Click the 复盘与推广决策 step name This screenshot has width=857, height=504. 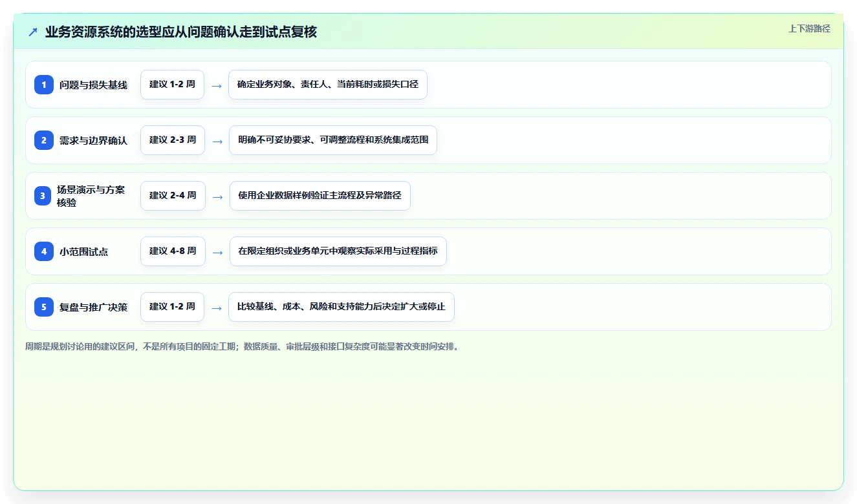[93, 307]
